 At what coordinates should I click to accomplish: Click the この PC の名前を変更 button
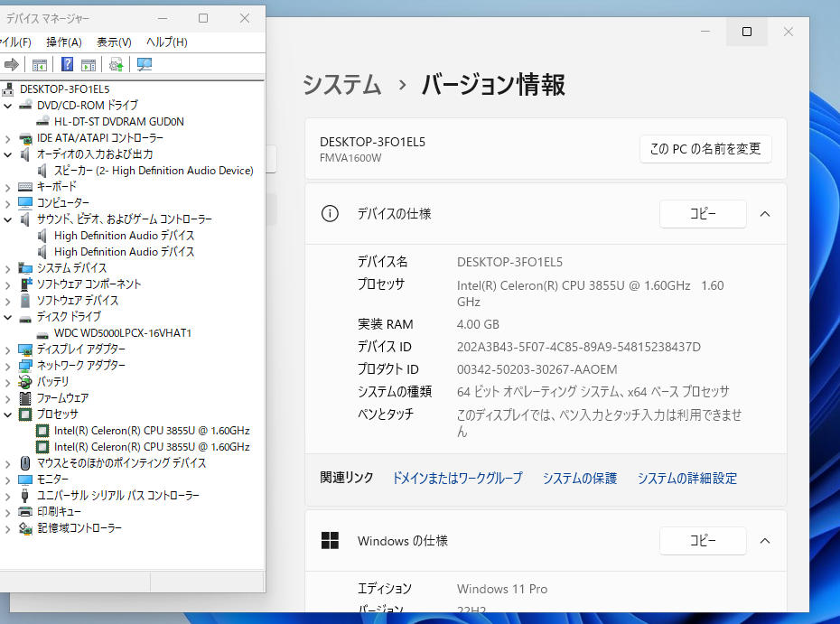coord(705,148)
